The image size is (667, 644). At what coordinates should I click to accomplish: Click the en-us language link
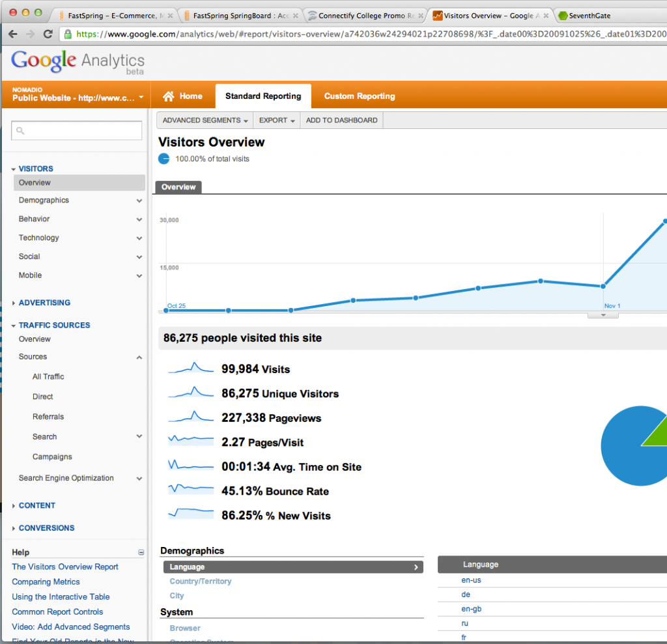[472, 580]
